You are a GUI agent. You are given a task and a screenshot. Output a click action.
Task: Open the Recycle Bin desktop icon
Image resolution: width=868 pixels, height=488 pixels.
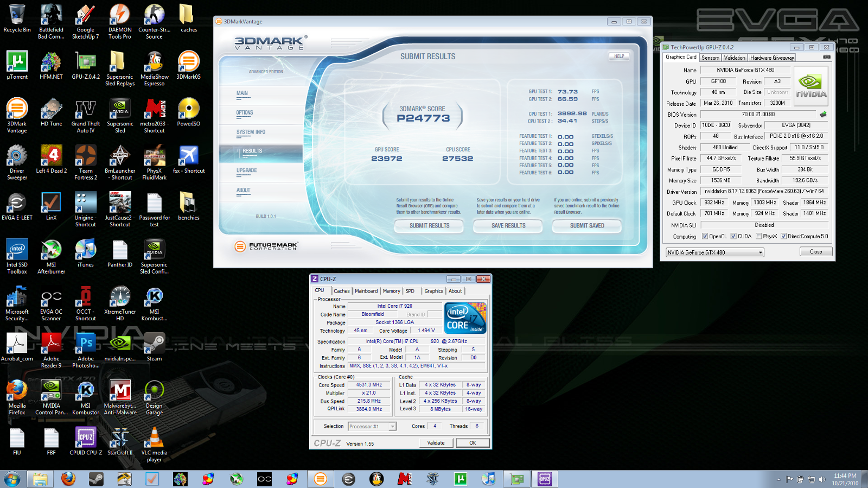pos(17,18)
